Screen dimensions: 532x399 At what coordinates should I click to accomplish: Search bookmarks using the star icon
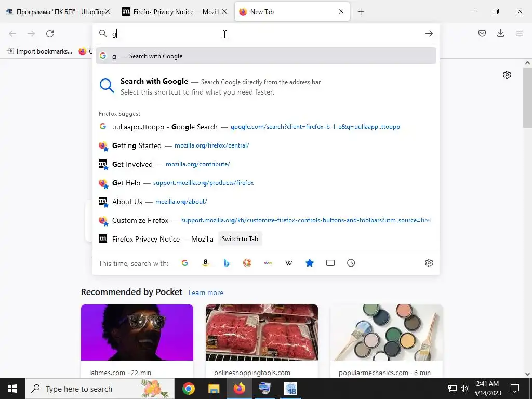pyautogui.click(x=310, y=263)
